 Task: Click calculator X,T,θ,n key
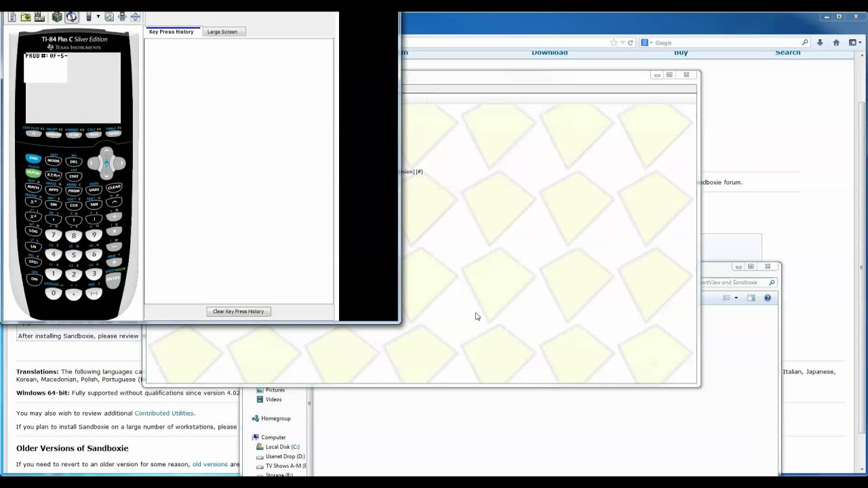pyautogui.click(x=54, y=176)
